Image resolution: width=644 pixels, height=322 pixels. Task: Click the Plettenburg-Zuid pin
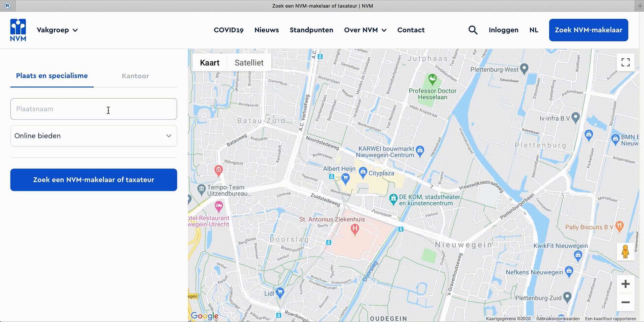pyautogui.click(x=567, y=297)
